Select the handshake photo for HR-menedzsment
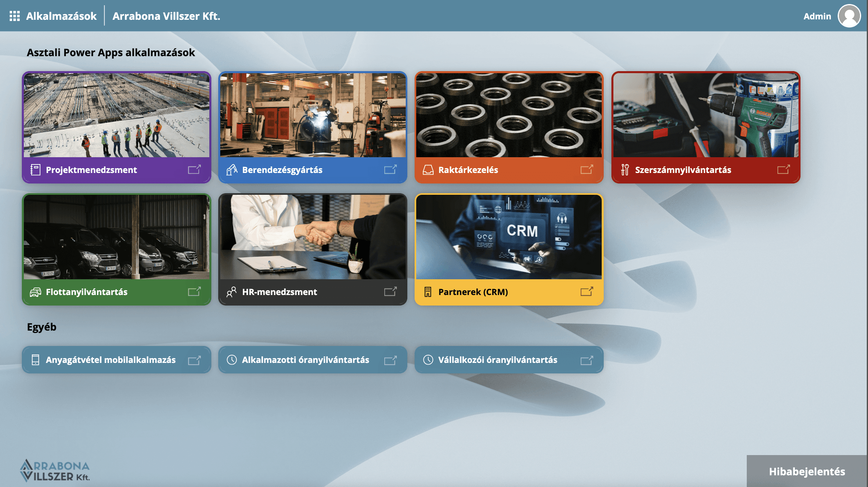Screen dimensions: 868x487 [x=312, y=237]
